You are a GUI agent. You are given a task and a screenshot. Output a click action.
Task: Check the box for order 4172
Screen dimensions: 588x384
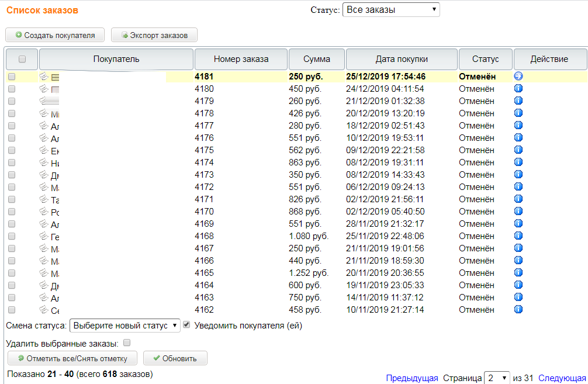point(12,187)
